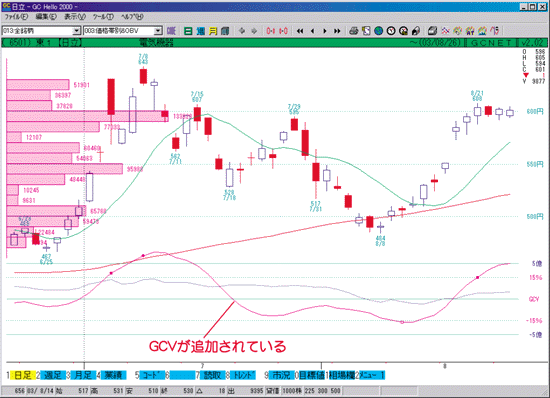This screenshot has width=550, height=398.
Task: Click the right gray arrow toolbar icon
Action: (x=254, y=31)
